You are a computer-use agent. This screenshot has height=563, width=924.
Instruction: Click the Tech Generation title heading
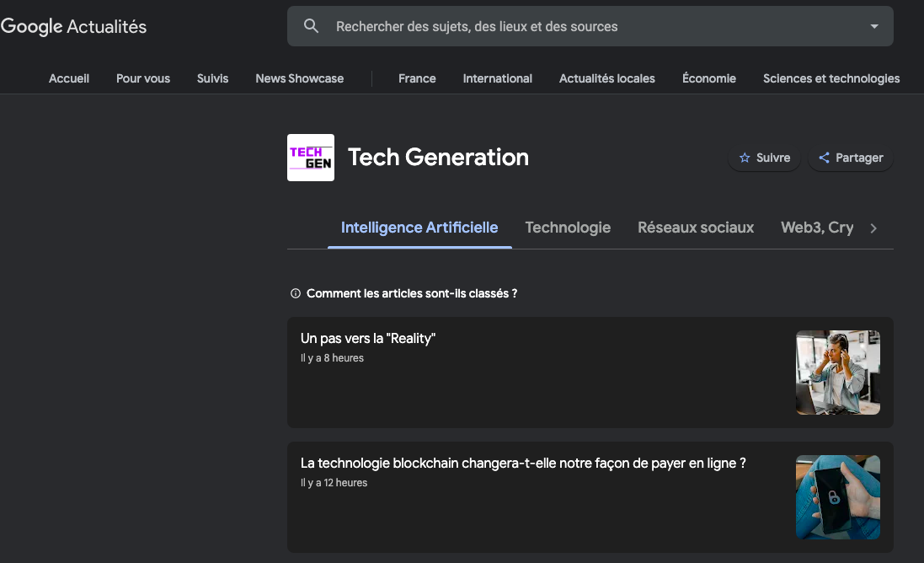click(x=439, y=158)
